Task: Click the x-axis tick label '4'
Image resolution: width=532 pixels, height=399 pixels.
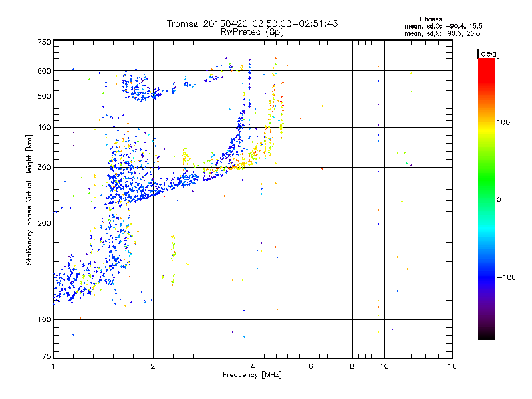Action: pyautogui.click(x=253, y=366)
